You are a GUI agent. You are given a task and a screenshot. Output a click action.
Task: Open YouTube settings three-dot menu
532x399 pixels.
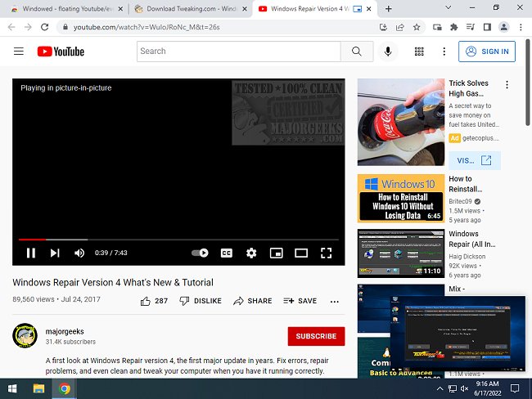tap(444, 52)
